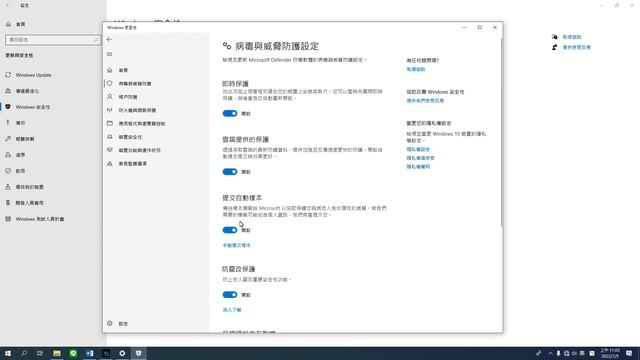Click 取得協助 in the Settings window
The image size is (640, 360).
(x=571, y=37)
